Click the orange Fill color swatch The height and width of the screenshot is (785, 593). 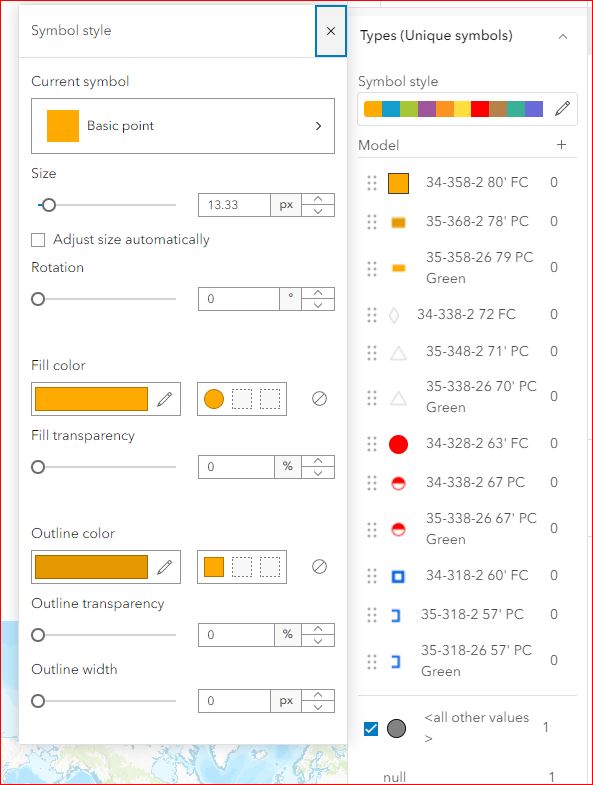coord(92,399)
